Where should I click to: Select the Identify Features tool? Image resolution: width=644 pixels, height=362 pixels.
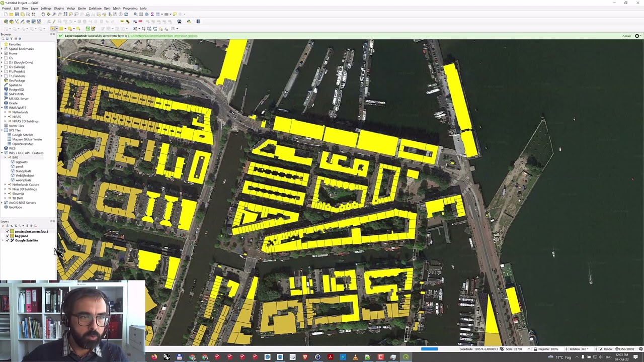point(135,14)
